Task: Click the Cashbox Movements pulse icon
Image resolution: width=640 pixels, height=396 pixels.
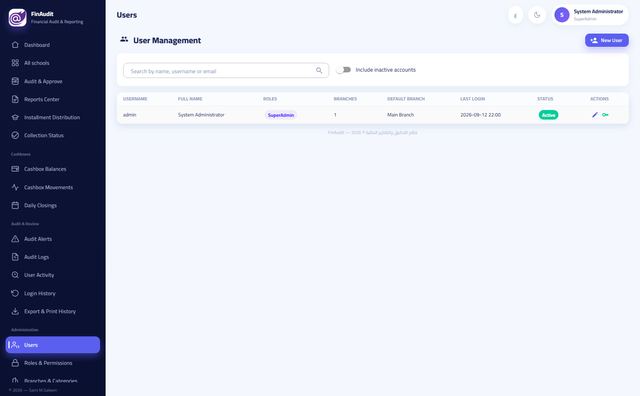Action: (x=15, y=187)
